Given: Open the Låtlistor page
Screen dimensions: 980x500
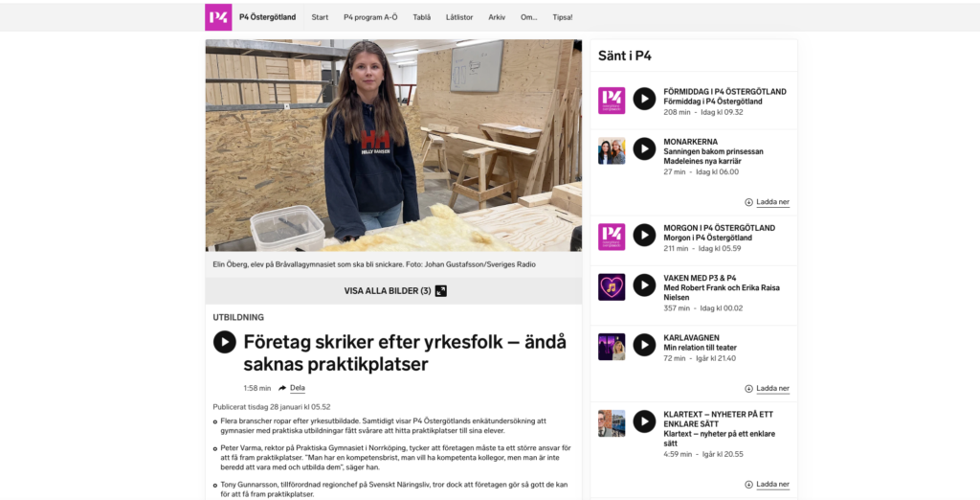Looking at the screenshot, I should 459,17.
